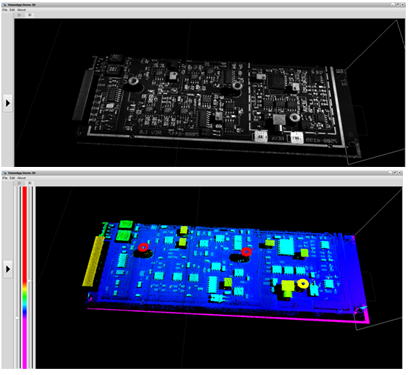
Task: Click the rainbow height color scale bar
Action: pyautogui.click(x=25, y=277)
